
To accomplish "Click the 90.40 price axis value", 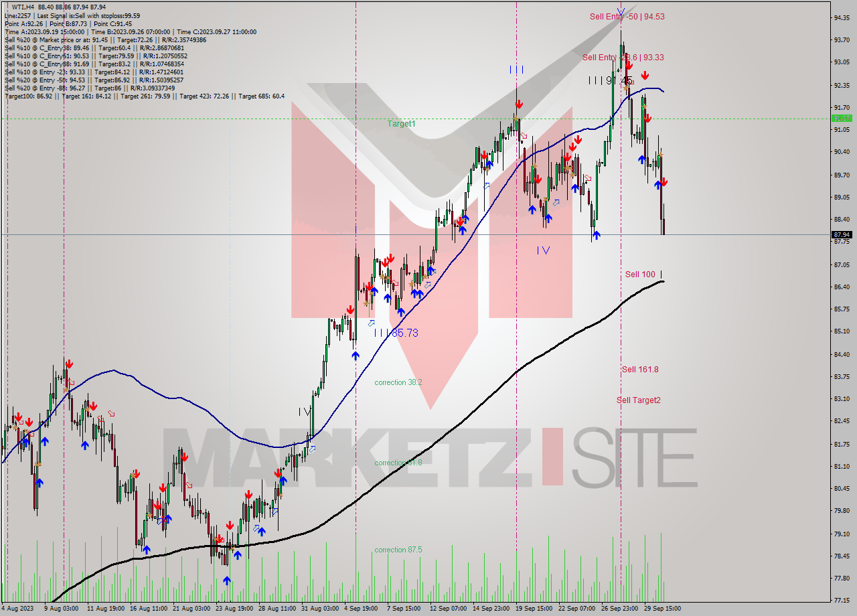I will tap(842, 152).
